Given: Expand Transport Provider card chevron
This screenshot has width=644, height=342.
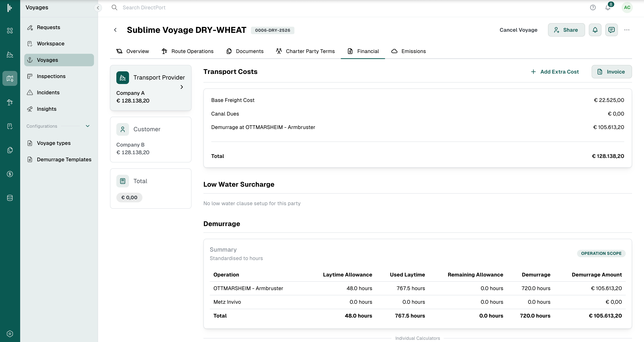Looking at the screenshot, I should coord(182,87).
